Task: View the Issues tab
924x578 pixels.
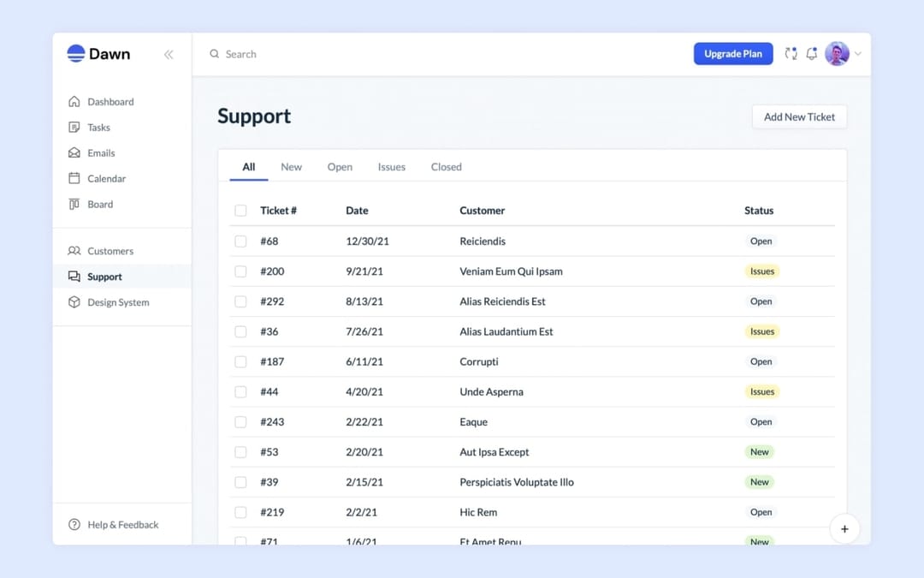Action: point(391,167)
